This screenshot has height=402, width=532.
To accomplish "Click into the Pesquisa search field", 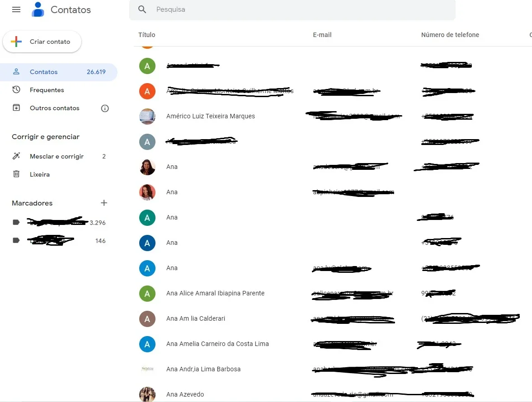I will coord(292,9).
